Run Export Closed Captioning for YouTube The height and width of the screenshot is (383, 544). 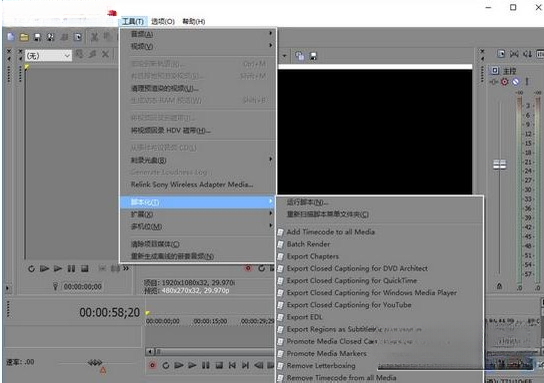click(380, 305)
